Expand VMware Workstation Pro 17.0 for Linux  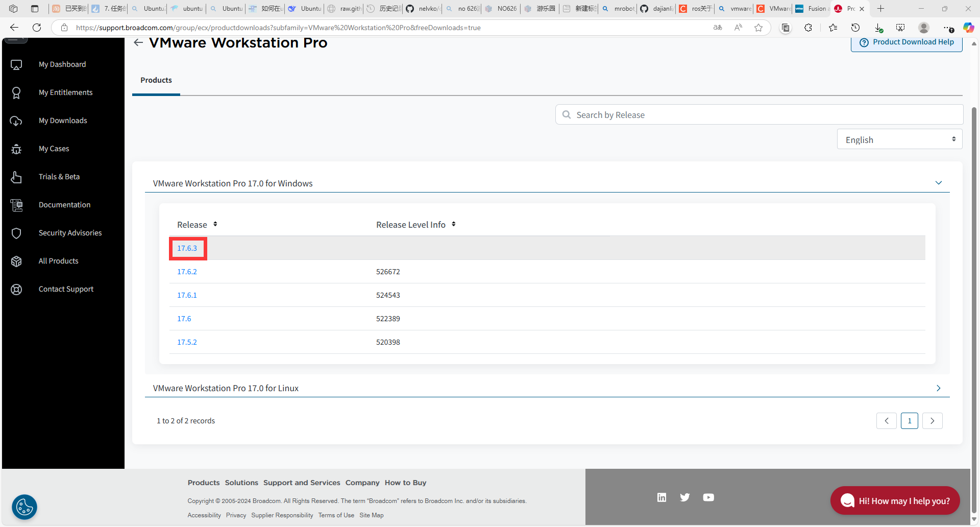coord(938,388)
